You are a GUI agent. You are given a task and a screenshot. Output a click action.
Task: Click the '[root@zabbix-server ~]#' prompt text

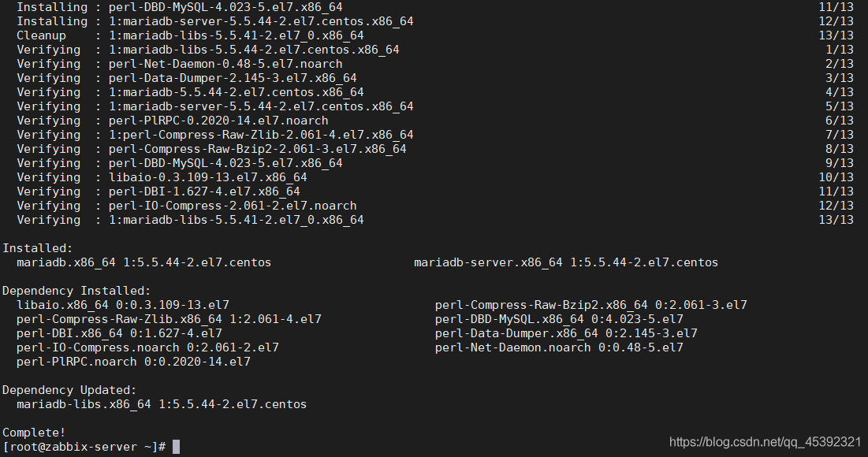point(84,447)
